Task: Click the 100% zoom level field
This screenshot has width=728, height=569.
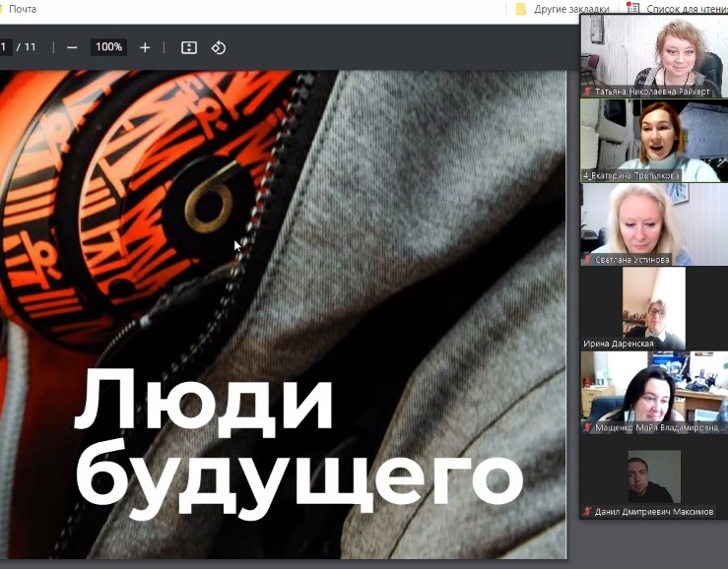Action: point(108,47)
